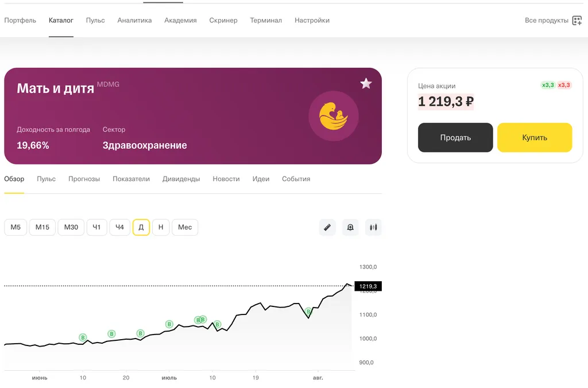Open the Все продукты grid icon
Viewport: 588px width, 388px height.
click(577, 21)
